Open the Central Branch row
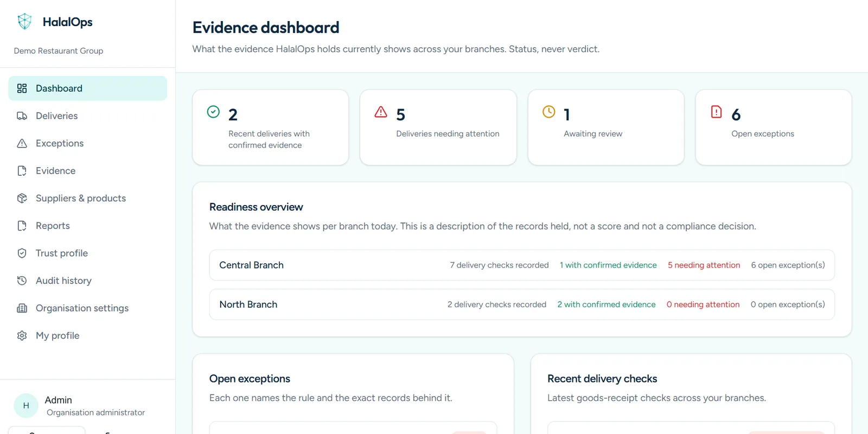The image size is (868, 434). coord(522,265)
